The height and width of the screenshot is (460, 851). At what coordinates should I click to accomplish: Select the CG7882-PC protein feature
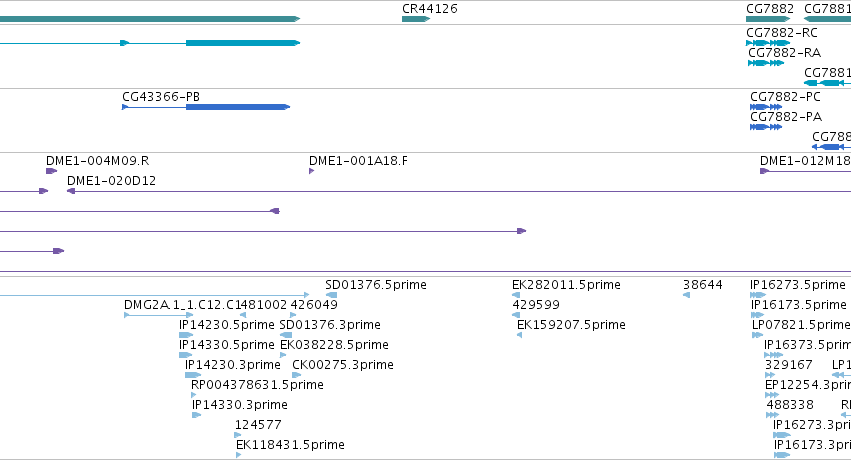coord(766,107)
